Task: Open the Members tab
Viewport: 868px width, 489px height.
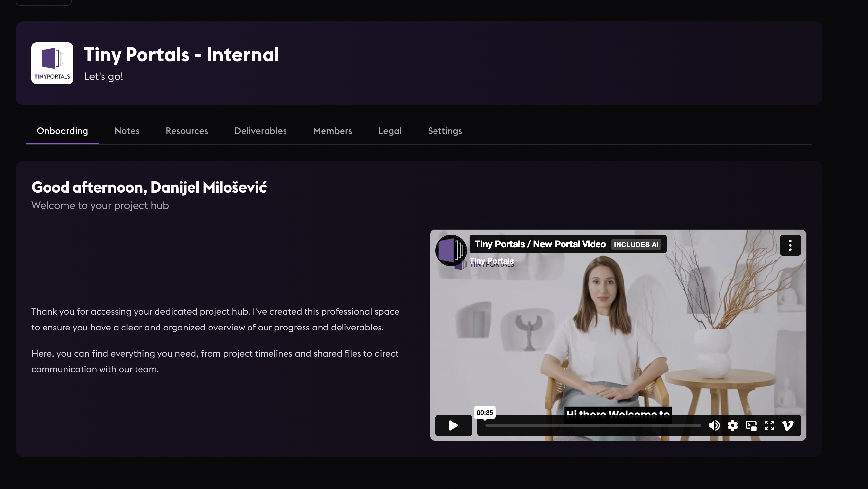Action: point(332,131)
